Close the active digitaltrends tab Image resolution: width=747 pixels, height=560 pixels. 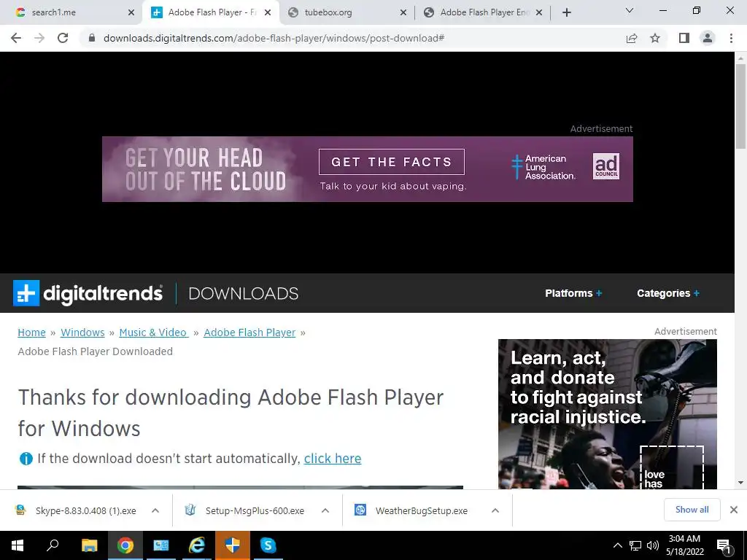pos(268,12)
